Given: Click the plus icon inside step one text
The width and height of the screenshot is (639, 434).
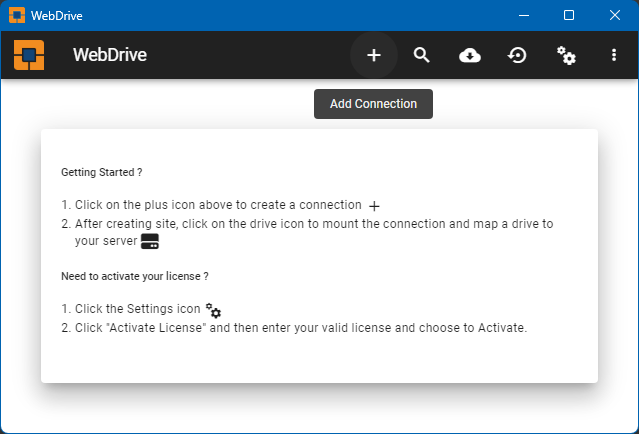Looking at the screenshot, I should coord(375,205).
